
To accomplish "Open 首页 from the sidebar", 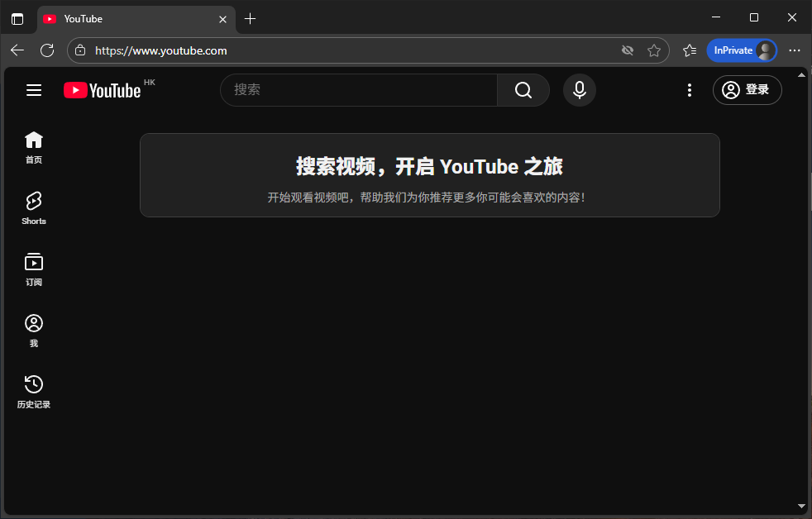I will click(33, 147).
